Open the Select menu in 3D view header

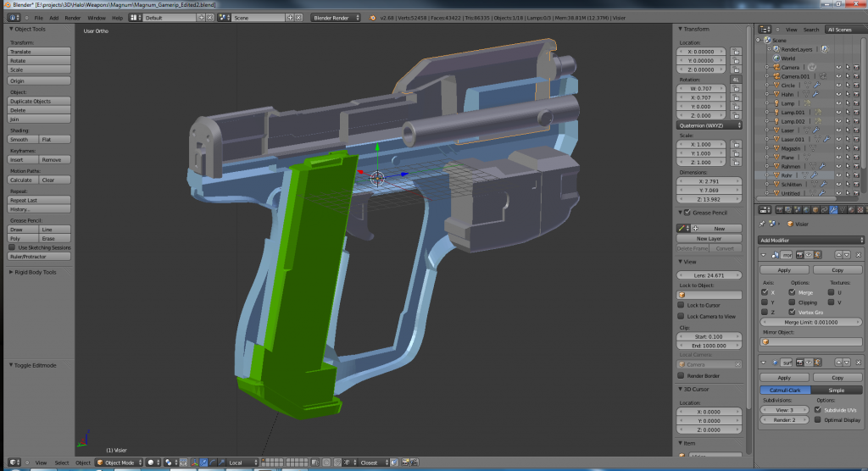(61, 463)
